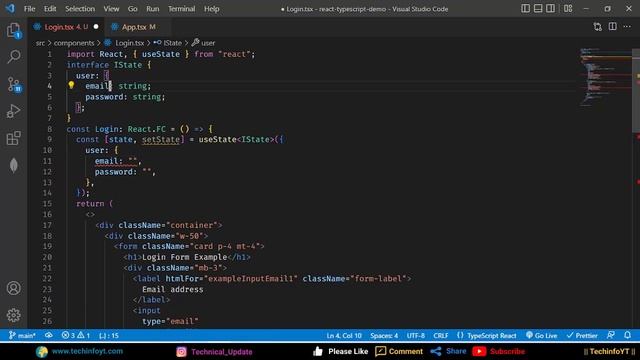Open the Run and Debug view

click(13, 111)
